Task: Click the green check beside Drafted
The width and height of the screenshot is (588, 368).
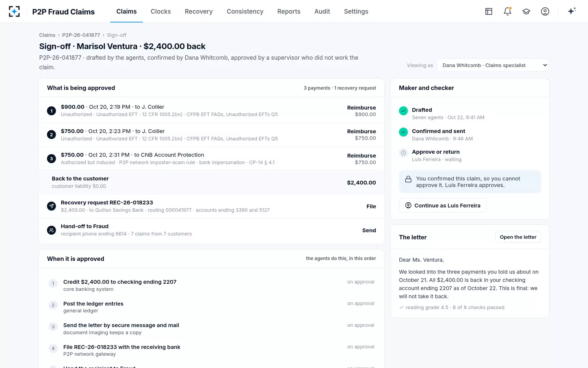Action: tap(403, 111)
